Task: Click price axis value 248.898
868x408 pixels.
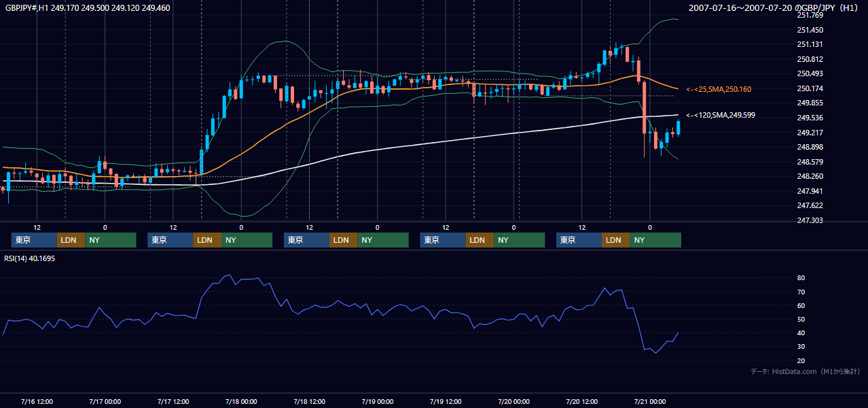Action: click(810, 147)
